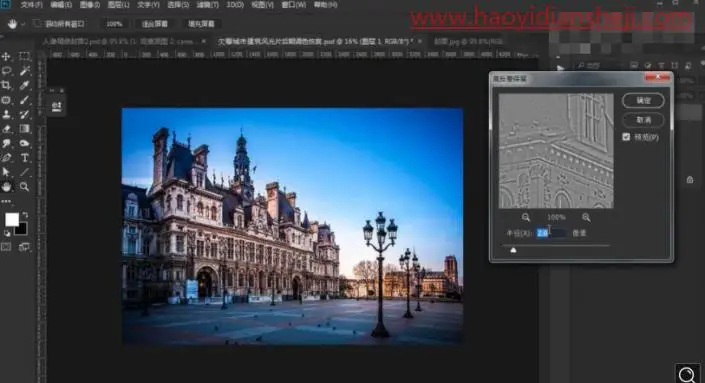
Task: Click the High Pass radius slider handle
Action: (x=513, y=250)
